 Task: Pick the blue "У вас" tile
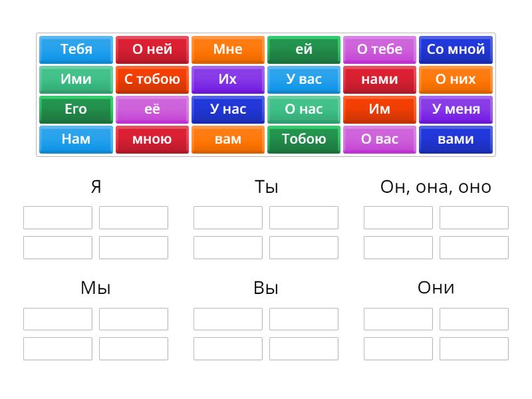coord(304,79)
